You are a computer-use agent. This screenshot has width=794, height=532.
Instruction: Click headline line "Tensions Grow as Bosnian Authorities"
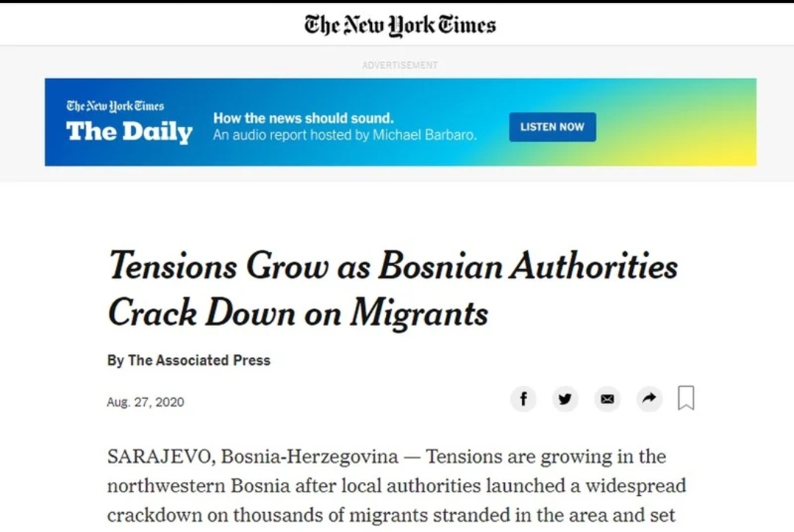393,265
